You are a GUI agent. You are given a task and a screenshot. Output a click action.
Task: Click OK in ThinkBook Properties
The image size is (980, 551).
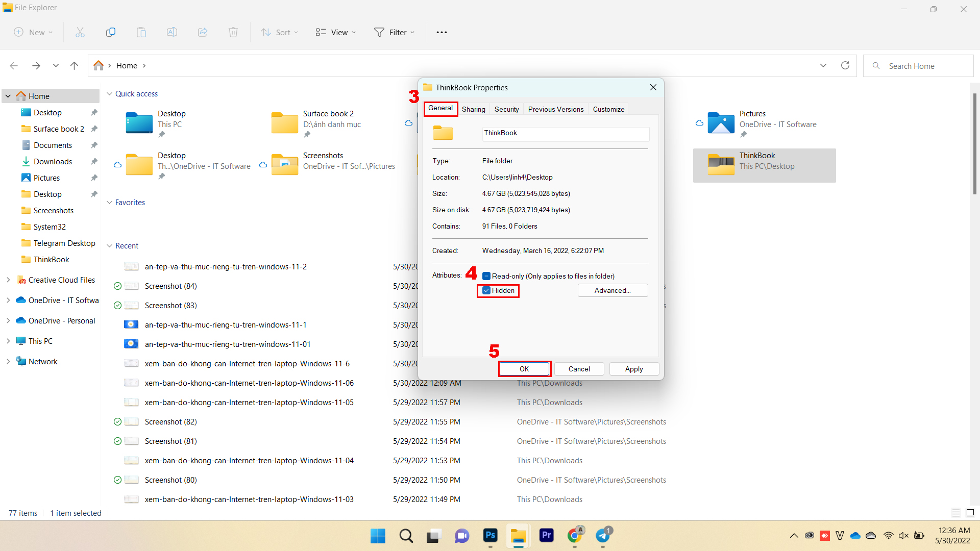[x=524, y=369]
